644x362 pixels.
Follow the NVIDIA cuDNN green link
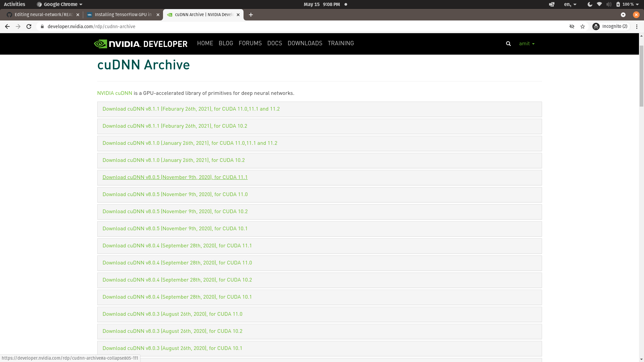tap(114, 93)
